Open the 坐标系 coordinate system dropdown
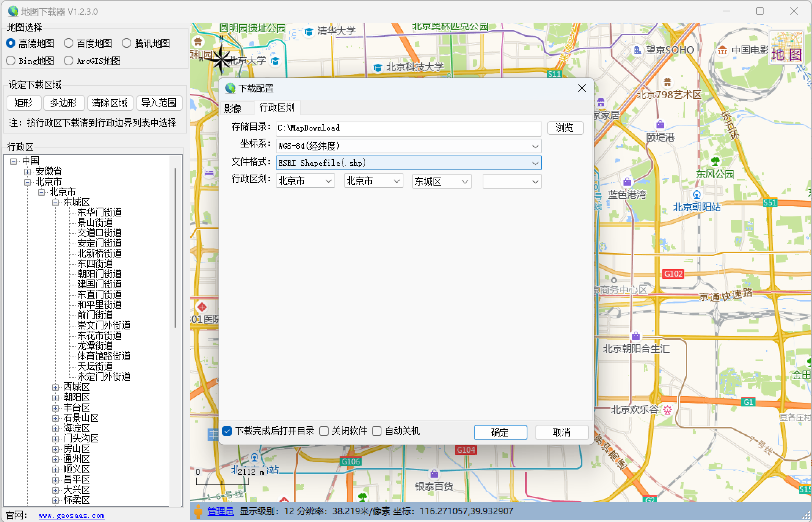 (x=535, y=146)
